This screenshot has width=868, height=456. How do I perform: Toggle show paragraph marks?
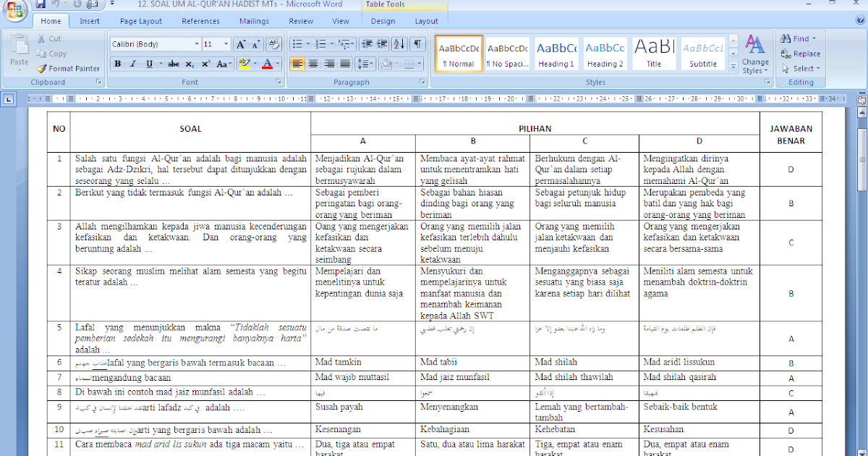tap(418, 44)
